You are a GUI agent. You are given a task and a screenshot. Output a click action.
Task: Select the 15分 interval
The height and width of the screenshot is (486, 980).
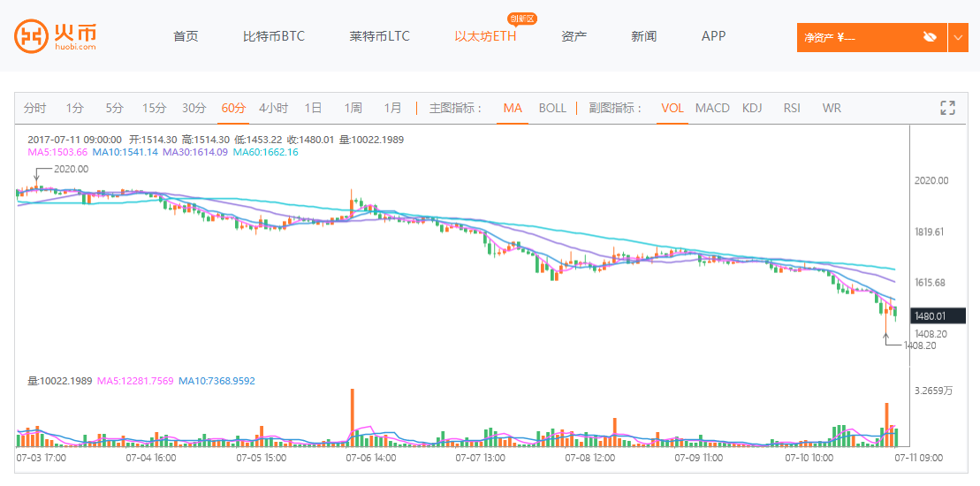154,108
